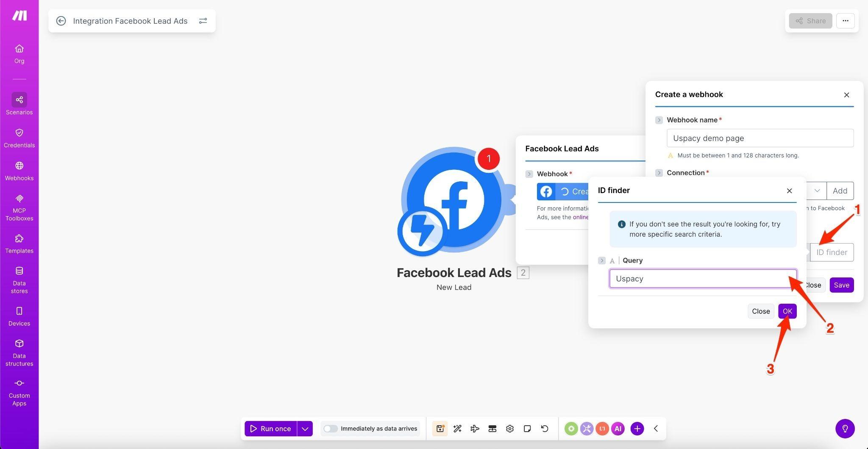Viewport: 868px width, 449px height.
Task: Open Credentials in the sidebar
Action: pos(19,138)
